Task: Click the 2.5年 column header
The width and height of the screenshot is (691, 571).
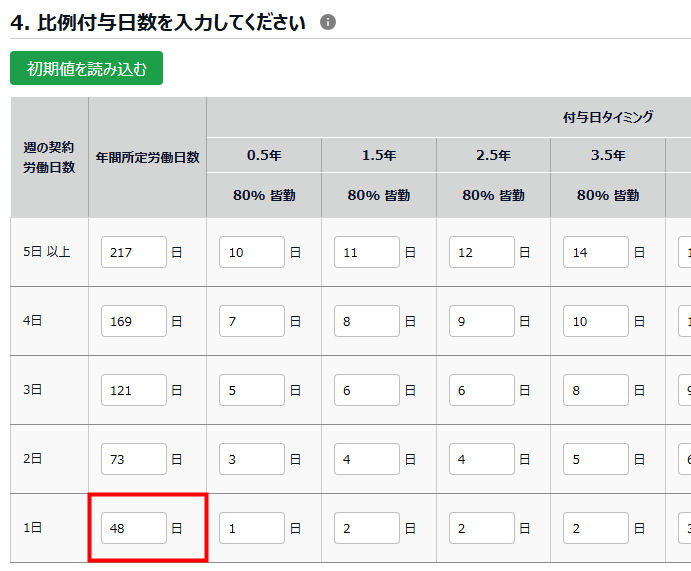Action: tap(493, 155)
